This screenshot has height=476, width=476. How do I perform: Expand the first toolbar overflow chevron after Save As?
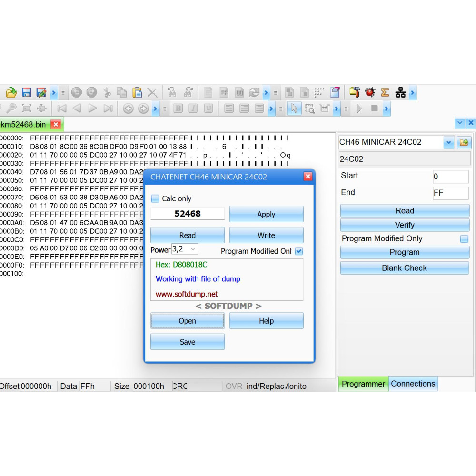(x=54, y=93)
